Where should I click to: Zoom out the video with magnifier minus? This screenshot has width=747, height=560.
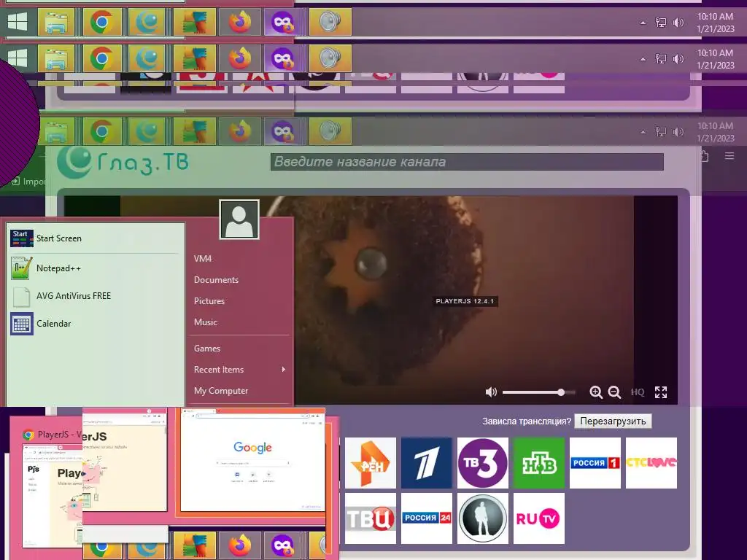(x=614, y=392)
